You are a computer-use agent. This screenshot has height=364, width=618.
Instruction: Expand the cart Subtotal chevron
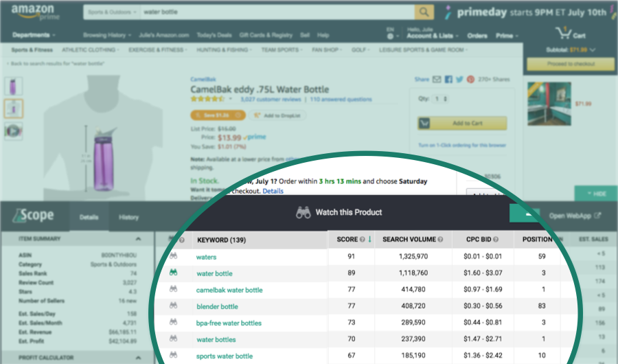pyautogui.click(x=593, y=50)
